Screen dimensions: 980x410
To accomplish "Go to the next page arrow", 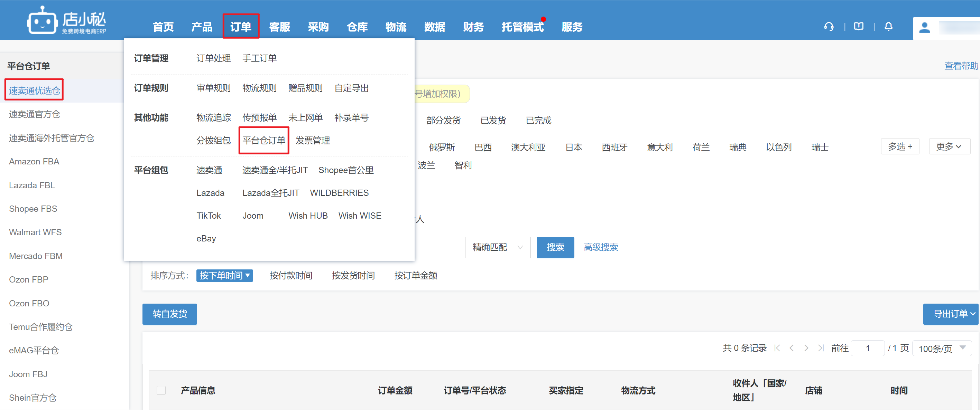I will (x=806, y=348).
